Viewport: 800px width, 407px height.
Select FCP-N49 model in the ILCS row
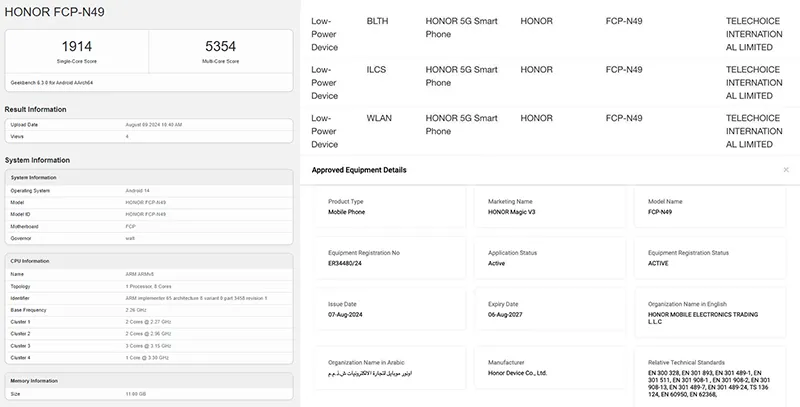coord(624,69)
